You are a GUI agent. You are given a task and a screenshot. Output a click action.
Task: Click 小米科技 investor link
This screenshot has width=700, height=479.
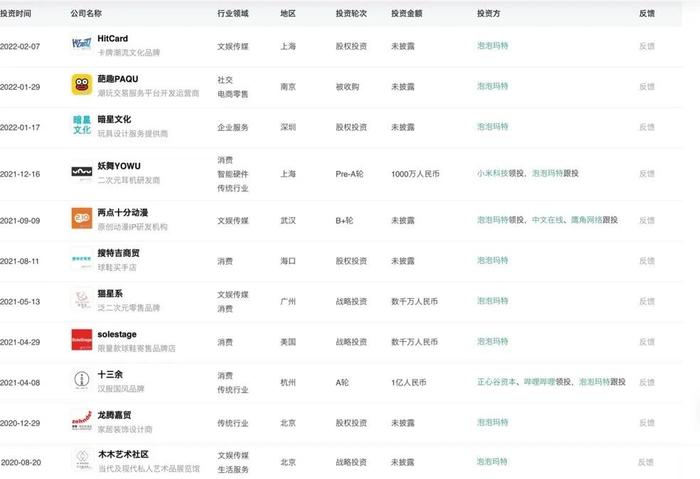coord(492,173)
